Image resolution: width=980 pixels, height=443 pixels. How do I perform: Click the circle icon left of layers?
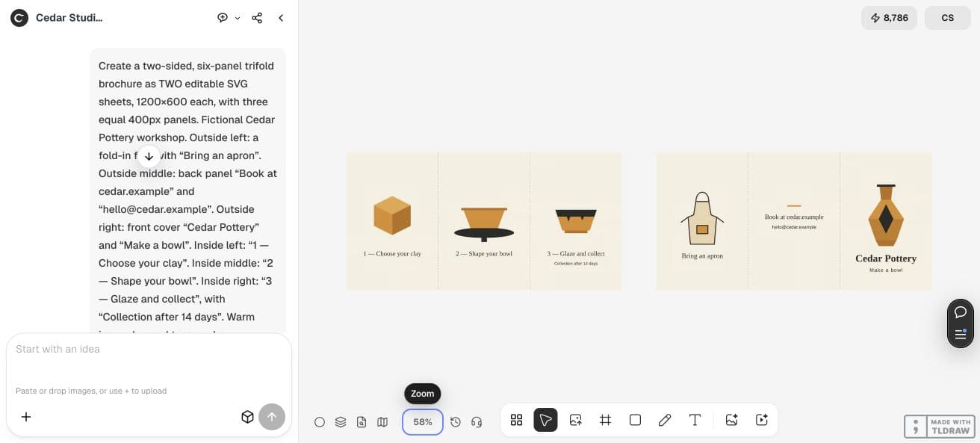(320, 422)
